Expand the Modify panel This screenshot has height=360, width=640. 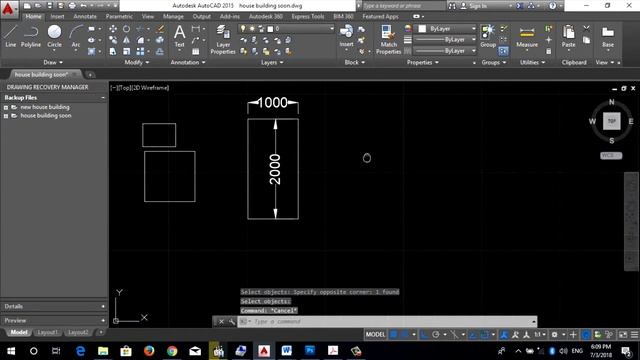[137, 62]
